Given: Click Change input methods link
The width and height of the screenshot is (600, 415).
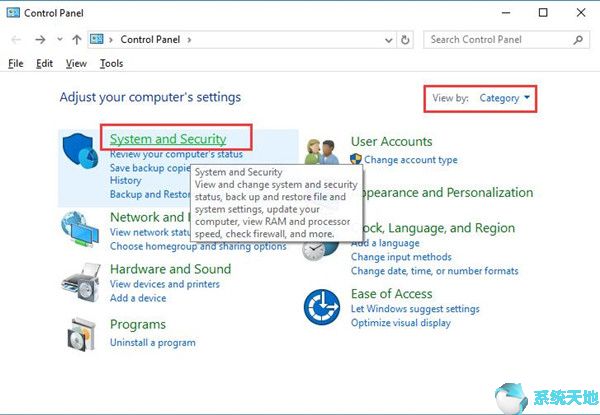Looking at the screenshot, I should pyautogui.click(x=401, y=257).
